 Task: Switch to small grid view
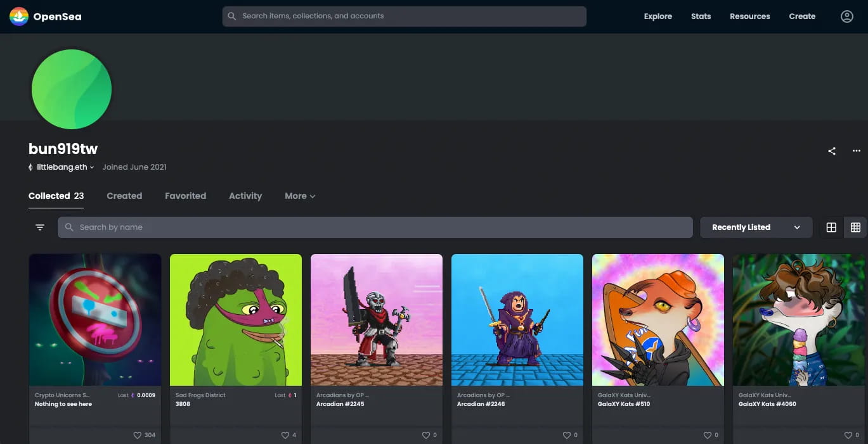855,227
